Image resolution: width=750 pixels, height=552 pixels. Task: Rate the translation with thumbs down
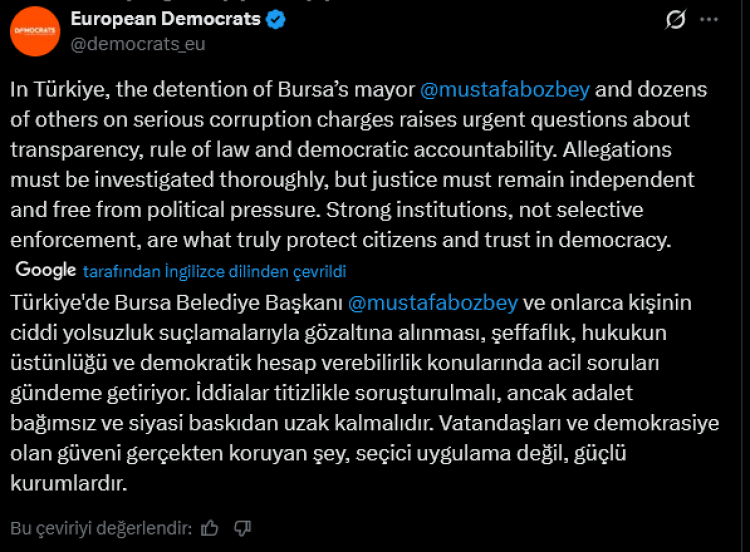242,527
